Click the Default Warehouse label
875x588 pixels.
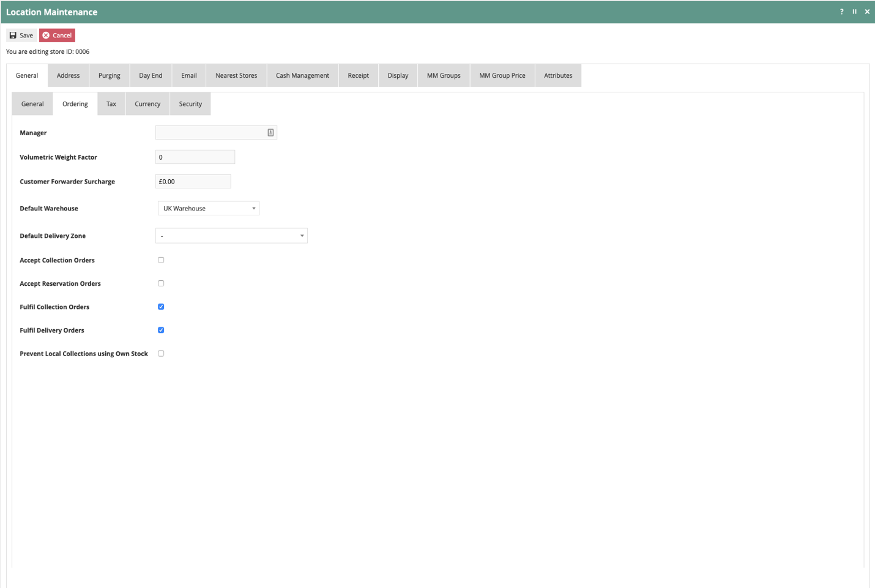pyautogui.click(x=49, y=209)
